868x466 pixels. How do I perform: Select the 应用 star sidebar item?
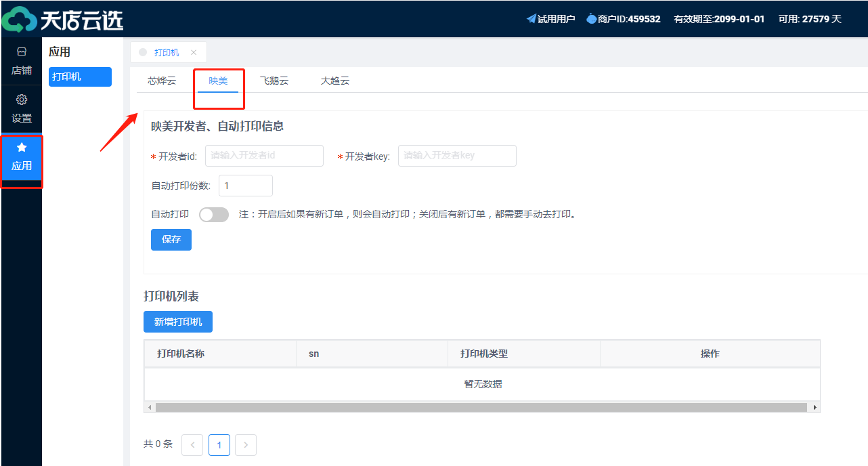point(21,156)
